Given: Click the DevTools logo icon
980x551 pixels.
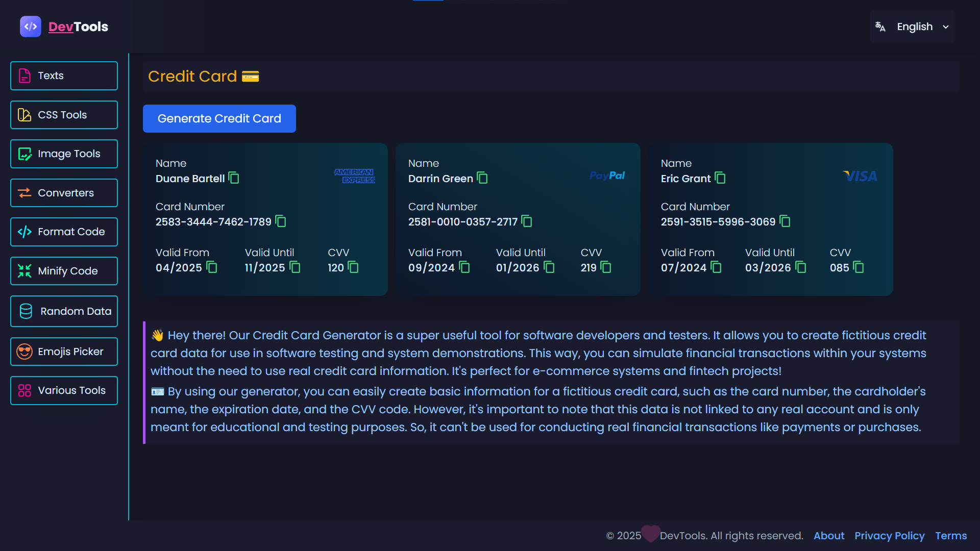Looking at the screenshot, I should pos(30,27).
